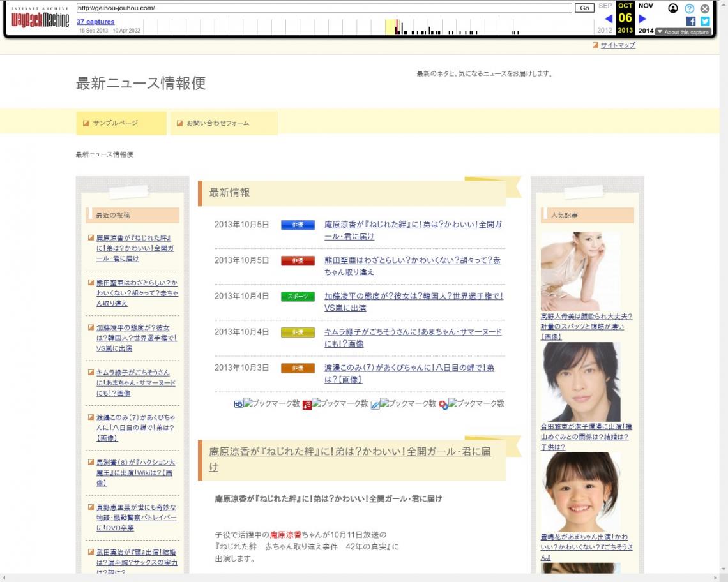728x582 pixels.
Task: Open the お問い合わせフォーム menu tab
Action: click(x=224, y=123)
